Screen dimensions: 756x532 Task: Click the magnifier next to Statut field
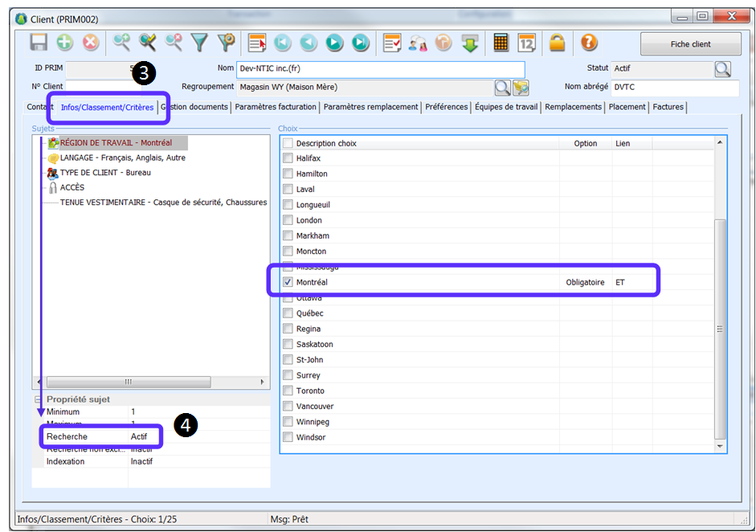click(x=722, y=69)
